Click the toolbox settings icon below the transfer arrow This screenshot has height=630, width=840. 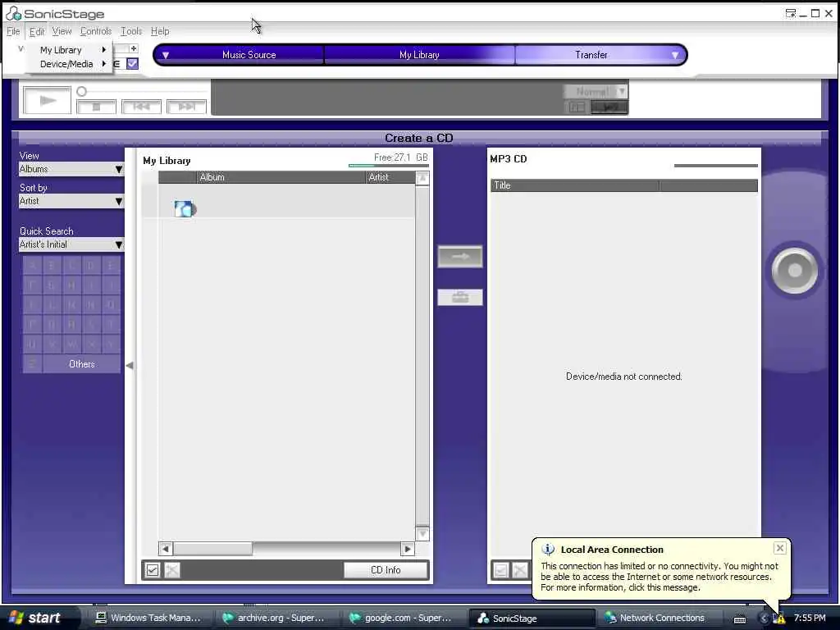point(460,297)
